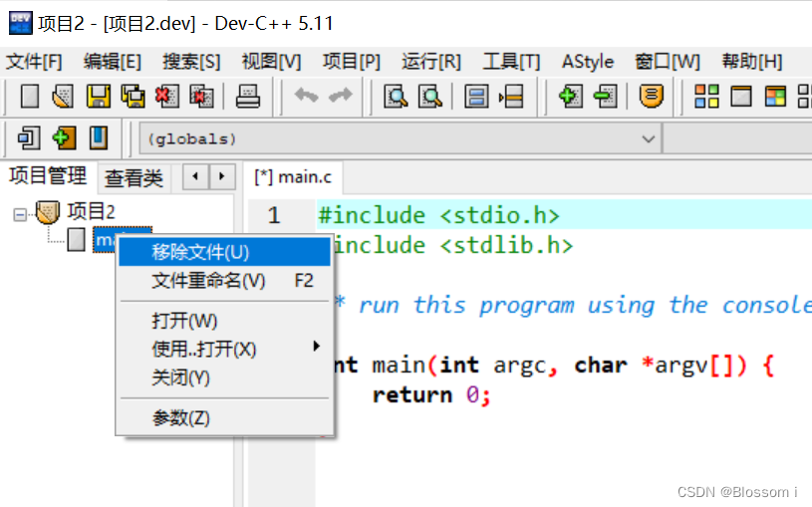The image size is (812, 507).
Task: Click the Run window icon
Action: 741,97
